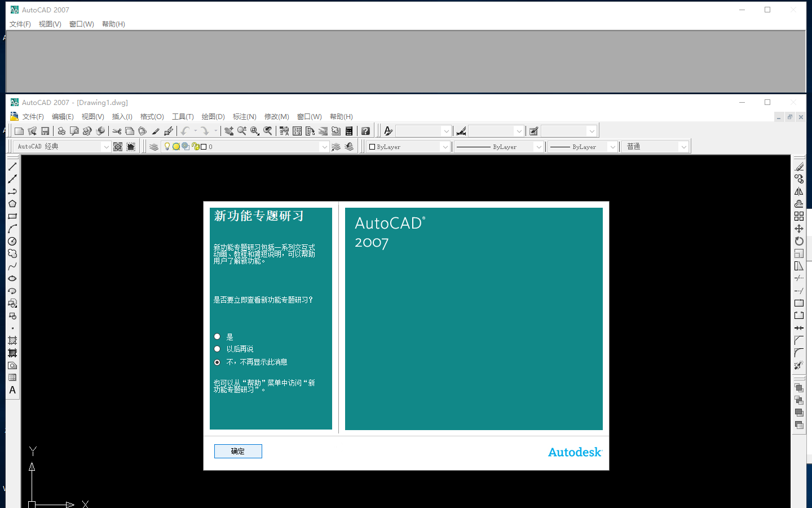Open the Layer Properties Manager icon

[x=154, y=147]
